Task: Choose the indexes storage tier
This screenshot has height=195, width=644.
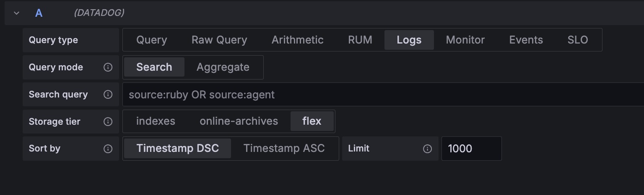Action: click(x=156, y=121)
